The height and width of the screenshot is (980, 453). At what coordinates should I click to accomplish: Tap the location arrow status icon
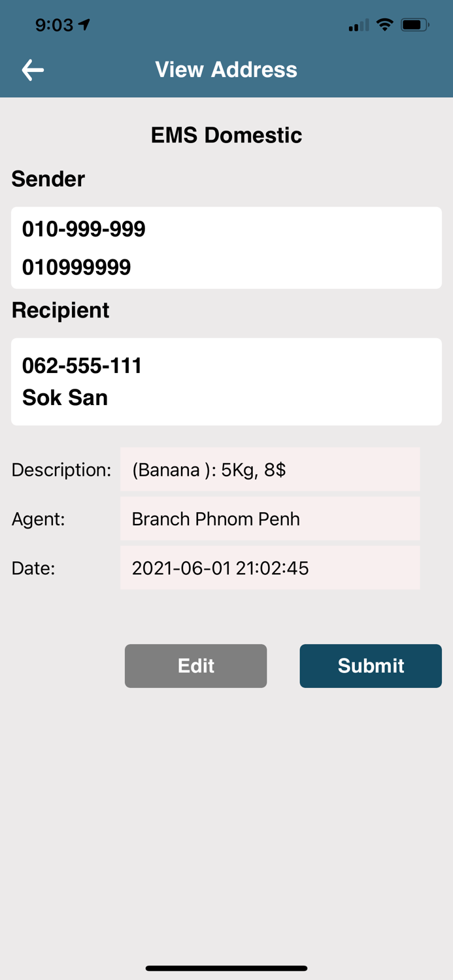[84, 25]
